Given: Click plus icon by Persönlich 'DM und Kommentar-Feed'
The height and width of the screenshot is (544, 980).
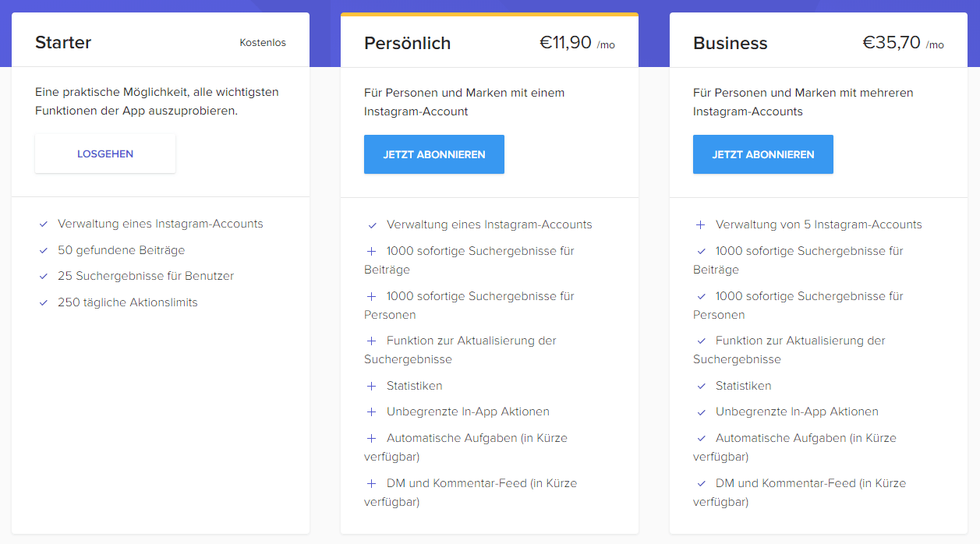Looking at the screenshot, I should tap(372, 483).
